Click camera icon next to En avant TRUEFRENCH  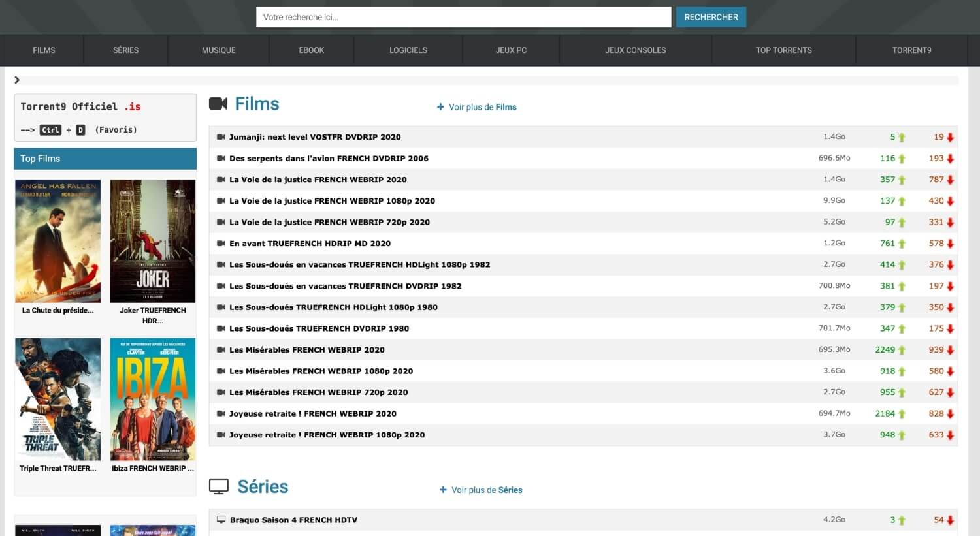[221, 244]
